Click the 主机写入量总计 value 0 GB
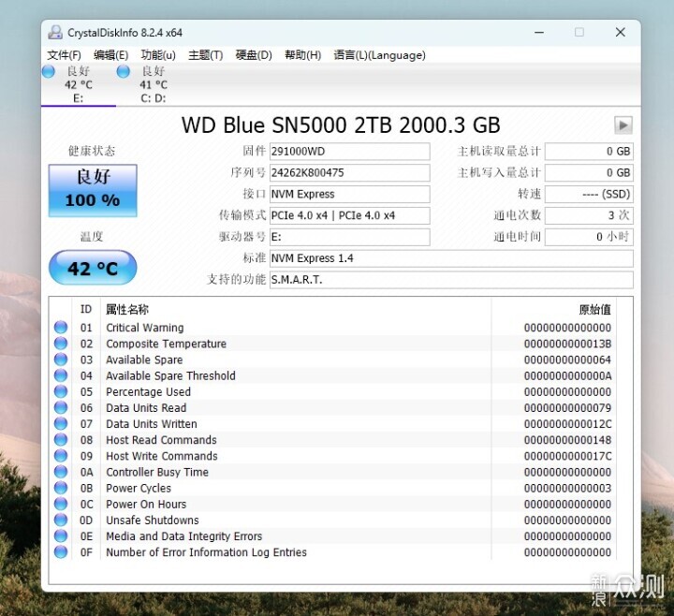Viewport: 674px width, 616px height. pos(589,173)
